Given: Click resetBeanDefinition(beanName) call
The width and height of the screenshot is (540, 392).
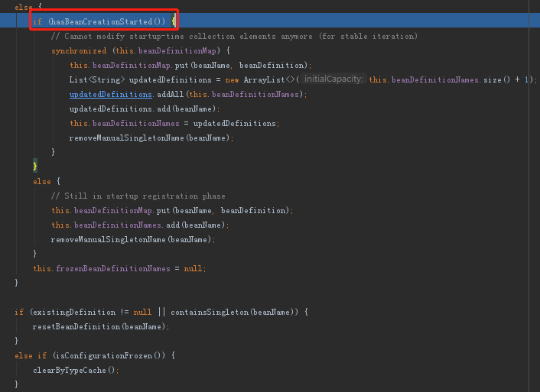Looking at the screenshot, I should pyautogui.click(x=99, y=326).
